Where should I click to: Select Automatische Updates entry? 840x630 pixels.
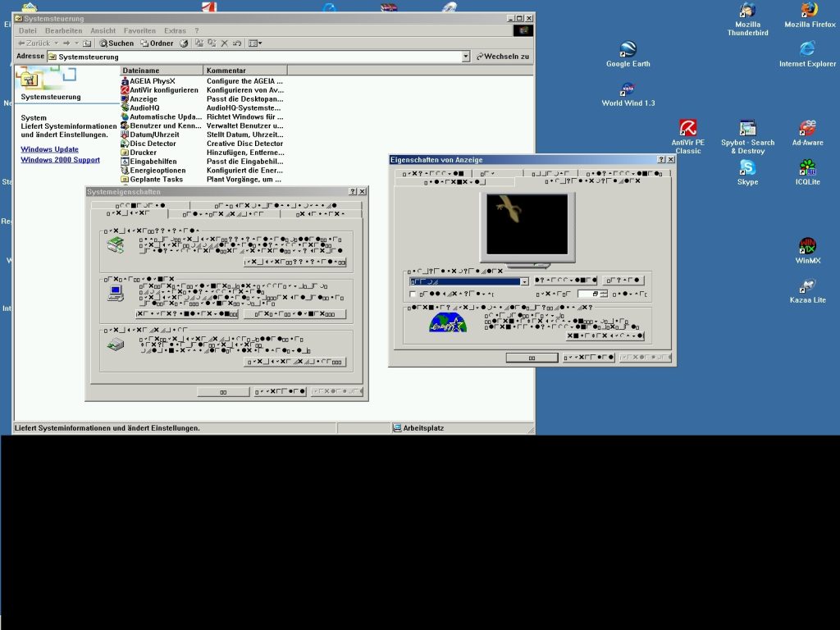[162, 116]
